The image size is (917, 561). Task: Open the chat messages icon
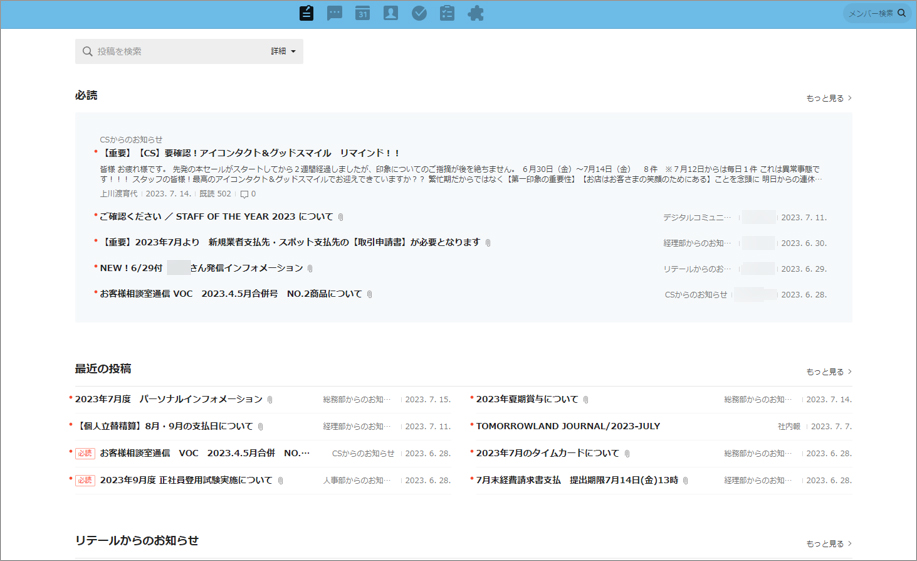335,14
